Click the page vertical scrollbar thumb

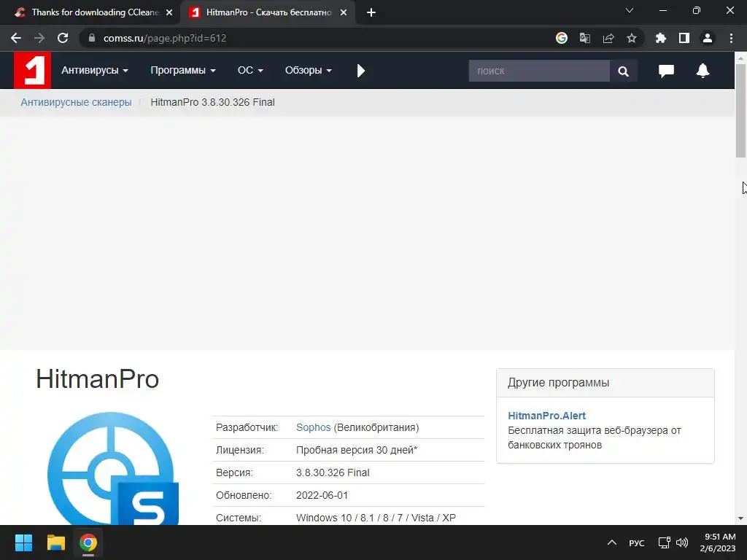740,110
